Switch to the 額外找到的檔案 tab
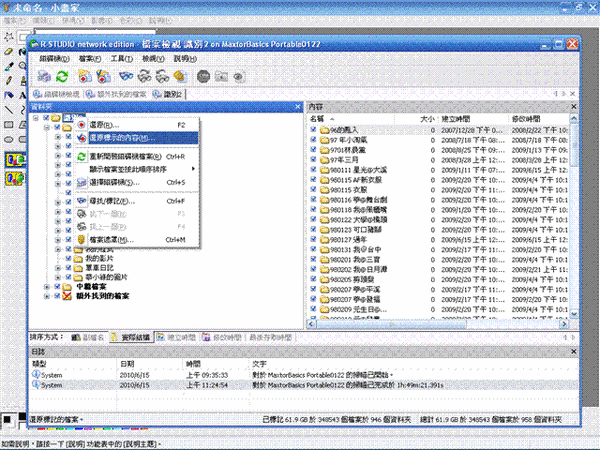The image size is (600, 450). [117, 94]
